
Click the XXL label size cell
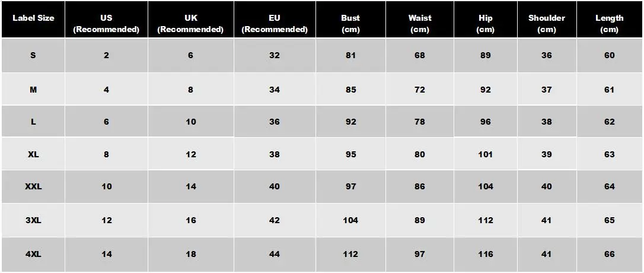click(x=33, y=186)
